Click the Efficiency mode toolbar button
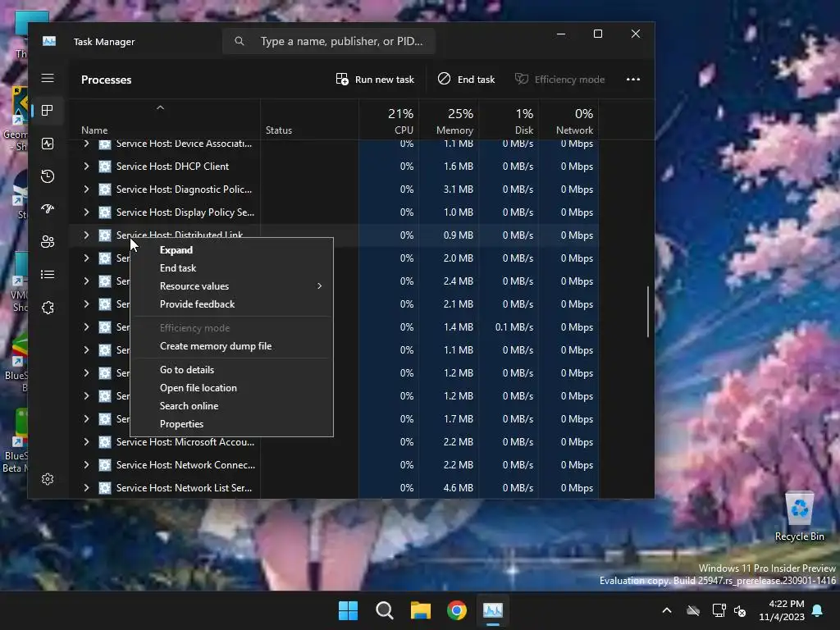The height and width of the screenshot is (630, 840). (559, 80)
